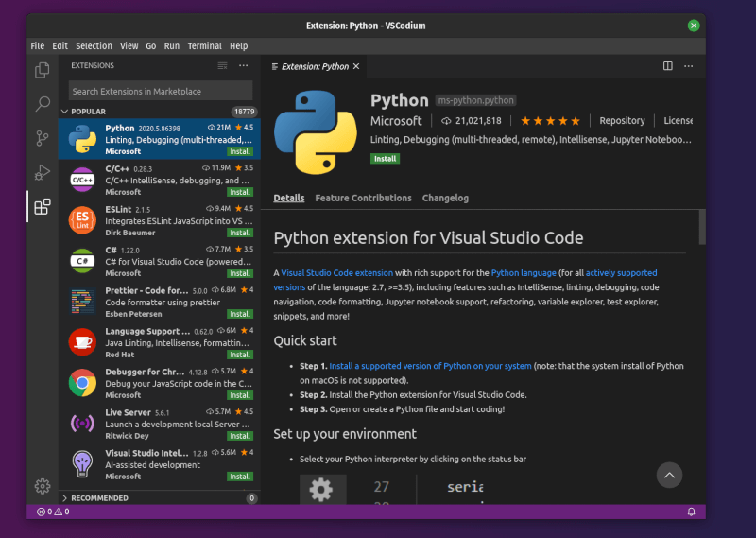Install the Live Server extension
Image resolution: width=756 pixels, height=538 pixels.
tap(240, 436)
